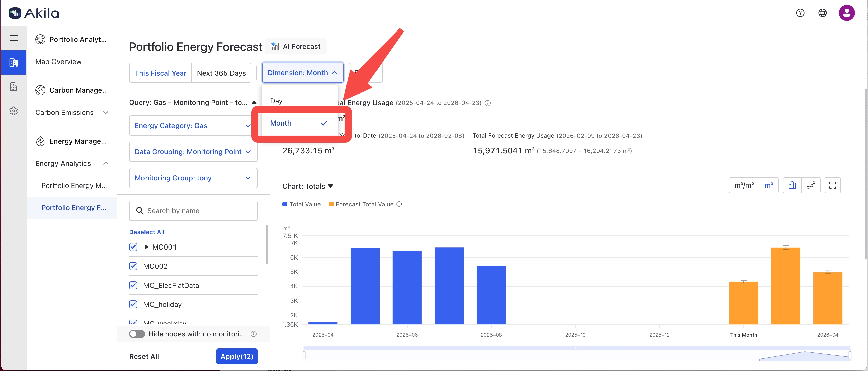Uncheck the MO_holiday checkbox

(x=133, y=304)
